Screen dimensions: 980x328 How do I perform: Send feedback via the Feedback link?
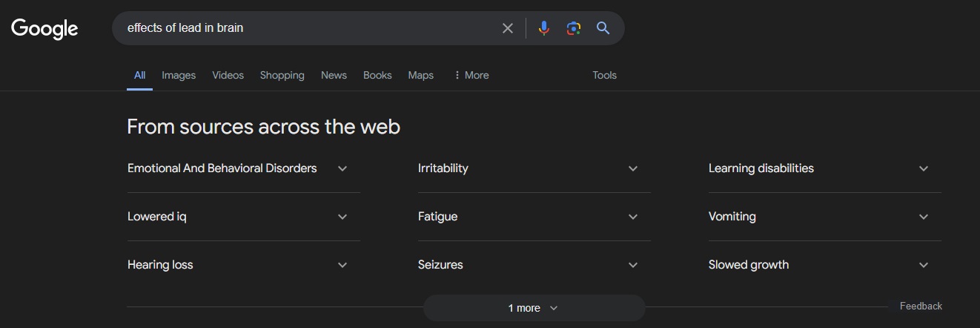(921, 306)
